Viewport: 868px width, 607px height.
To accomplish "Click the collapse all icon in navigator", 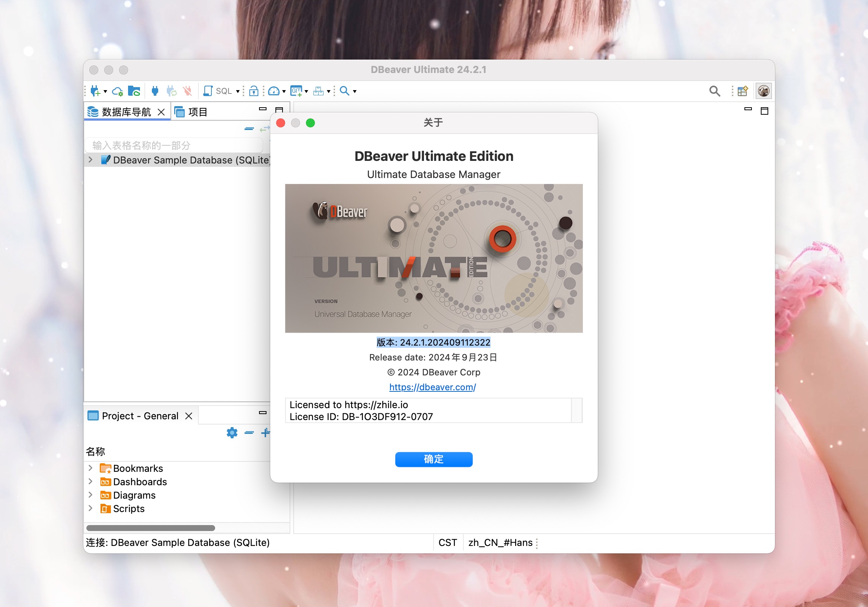I will 249,129.
